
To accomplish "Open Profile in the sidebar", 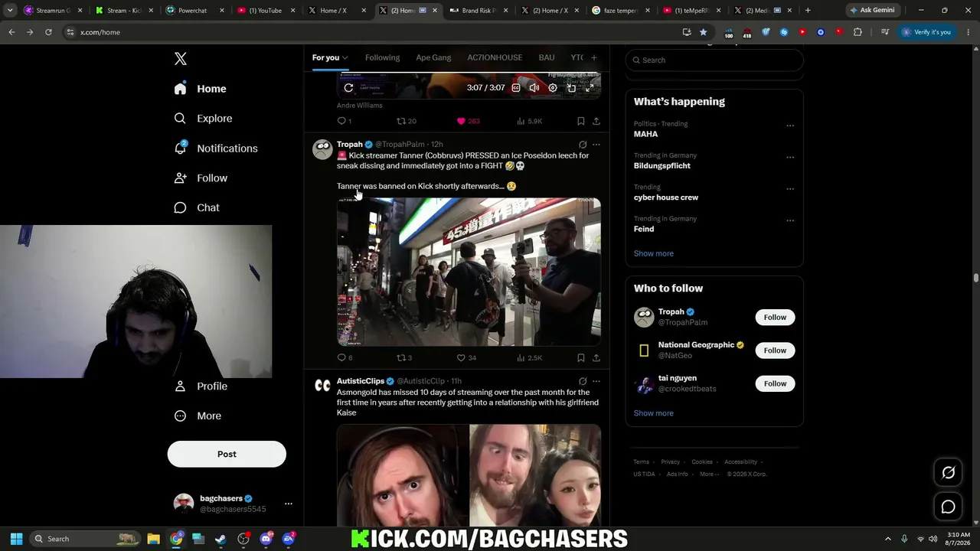I will [201, 386].
